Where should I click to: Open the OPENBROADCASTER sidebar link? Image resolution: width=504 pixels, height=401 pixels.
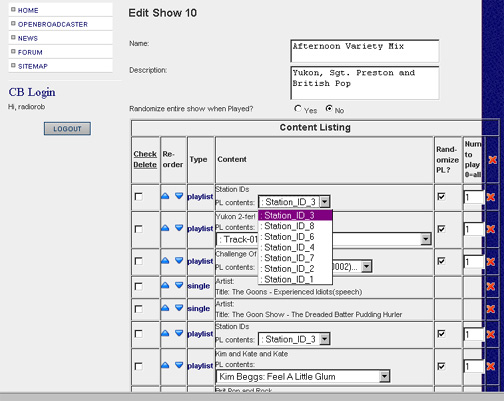coord(53,24)
